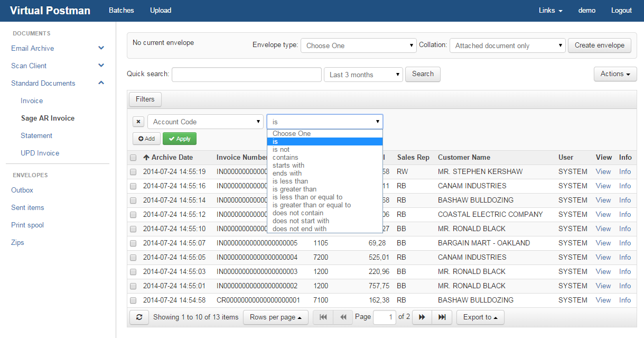This screenshot has height=338, width=644.
Task: Click the Create envelope button
Action: pos(599,45)
